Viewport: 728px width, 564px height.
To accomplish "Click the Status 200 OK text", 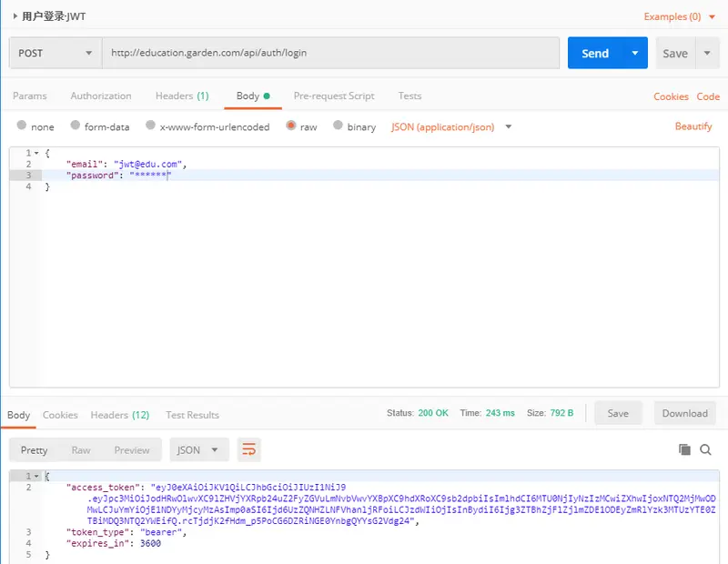I will [x=418, y=413].
